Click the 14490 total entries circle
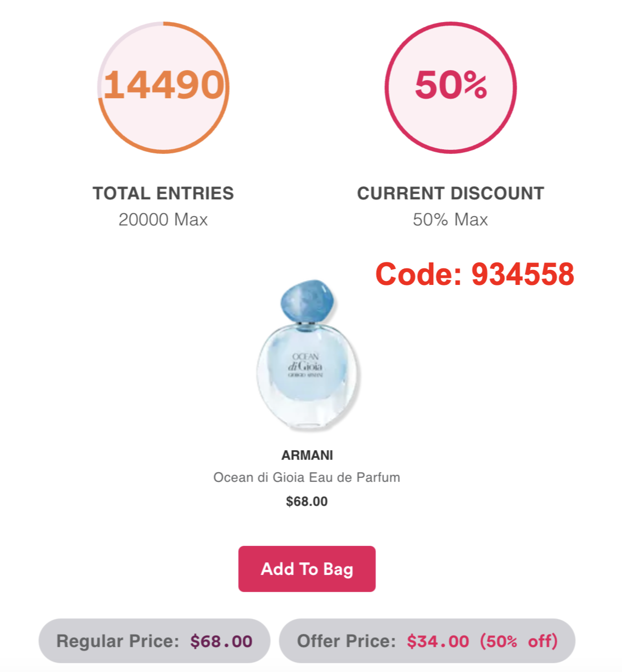Viewport: 622px width, 672px height. [x=163, y=88]
